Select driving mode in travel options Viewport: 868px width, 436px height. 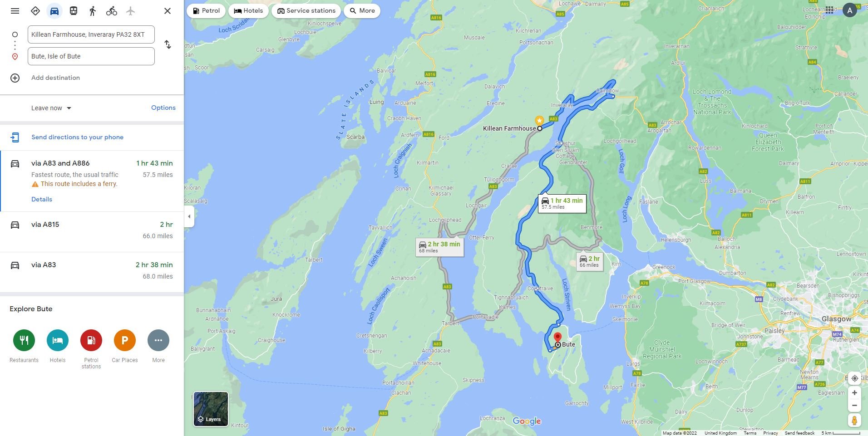click(54, 11)
